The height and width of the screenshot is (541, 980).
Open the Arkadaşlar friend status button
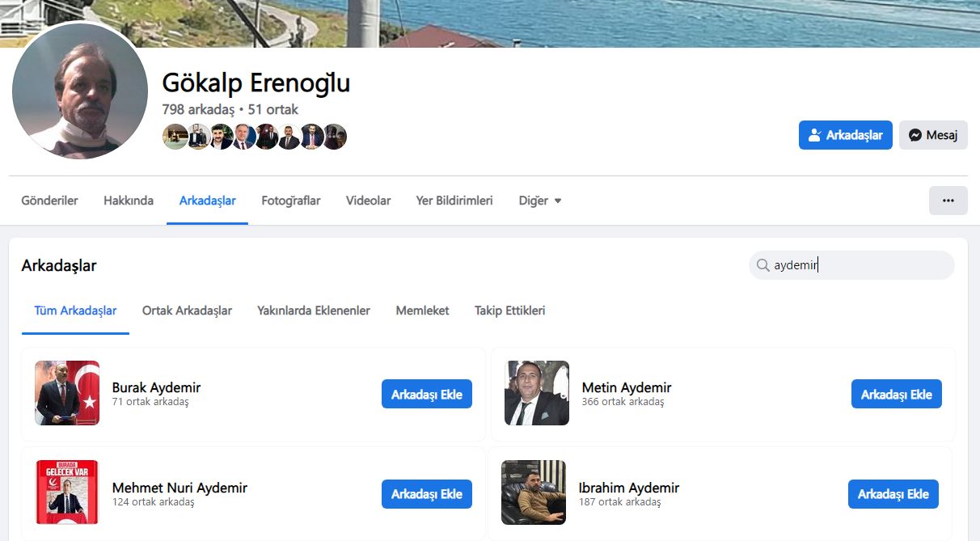tap(846, 135)
